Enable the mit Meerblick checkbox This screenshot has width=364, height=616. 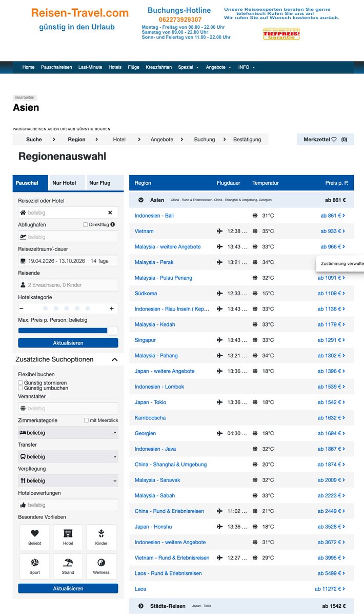(x=87, y=420)
